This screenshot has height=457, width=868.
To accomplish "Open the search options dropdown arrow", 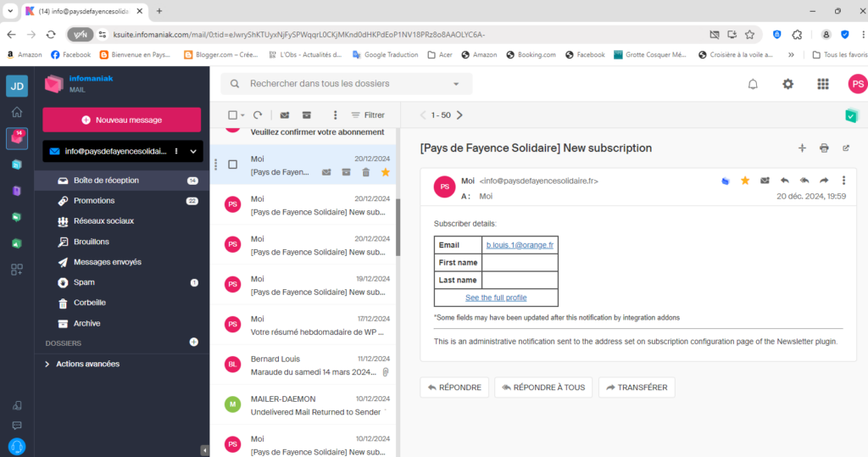I will 456,84.
